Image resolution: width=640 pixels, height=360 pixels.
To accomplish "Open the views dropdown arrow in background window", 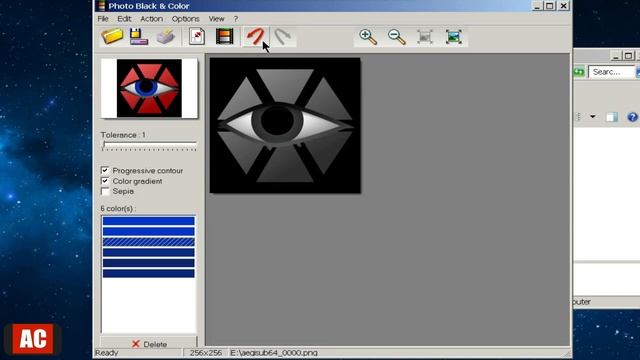I will tap(593, 117).
